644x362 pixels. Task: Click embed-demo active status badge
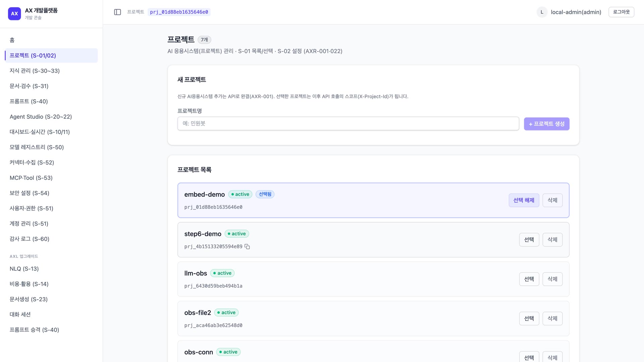pyautogui.click(x=240, y=194)
